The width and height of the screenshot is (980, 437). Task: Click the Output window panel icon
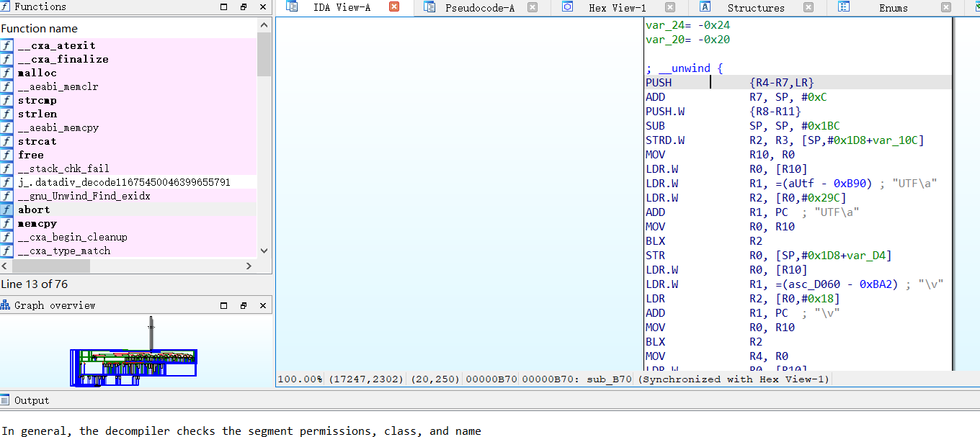6,400
